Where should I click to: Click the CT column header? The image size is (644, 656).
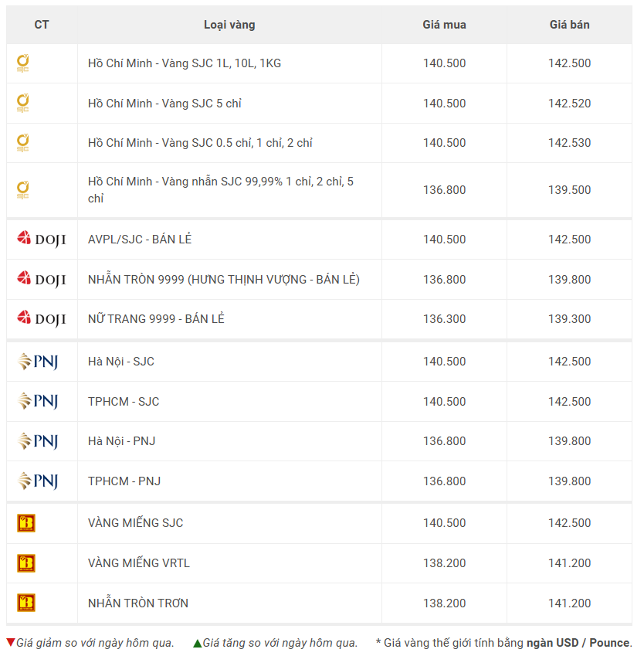point(42,25)
